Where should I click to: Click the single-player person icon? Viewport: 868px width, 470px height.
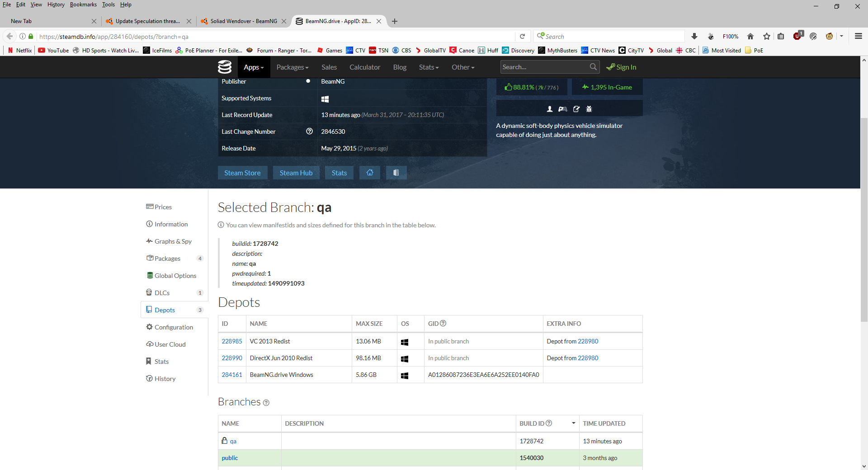[x=550, y=109]
